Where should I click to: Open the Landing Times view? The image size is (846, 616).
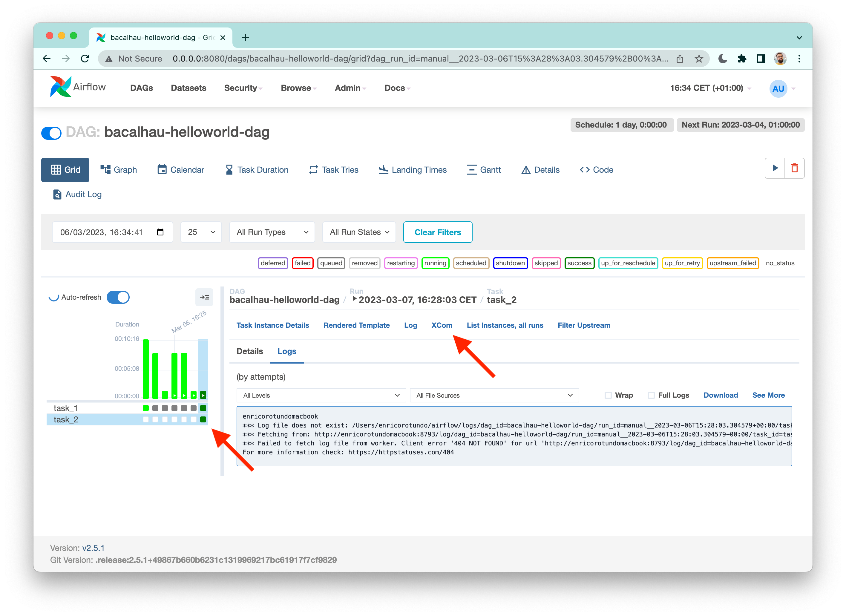[413, 170]
